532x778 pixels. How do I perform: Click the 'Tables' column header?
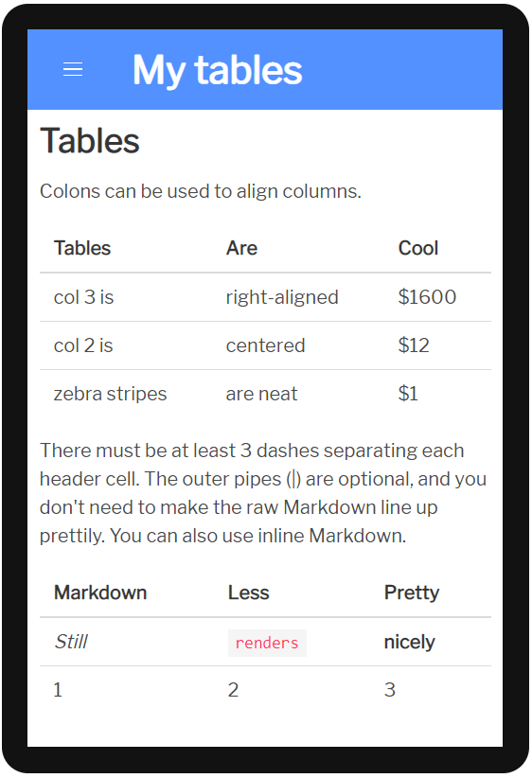click(x=82, y=248)
